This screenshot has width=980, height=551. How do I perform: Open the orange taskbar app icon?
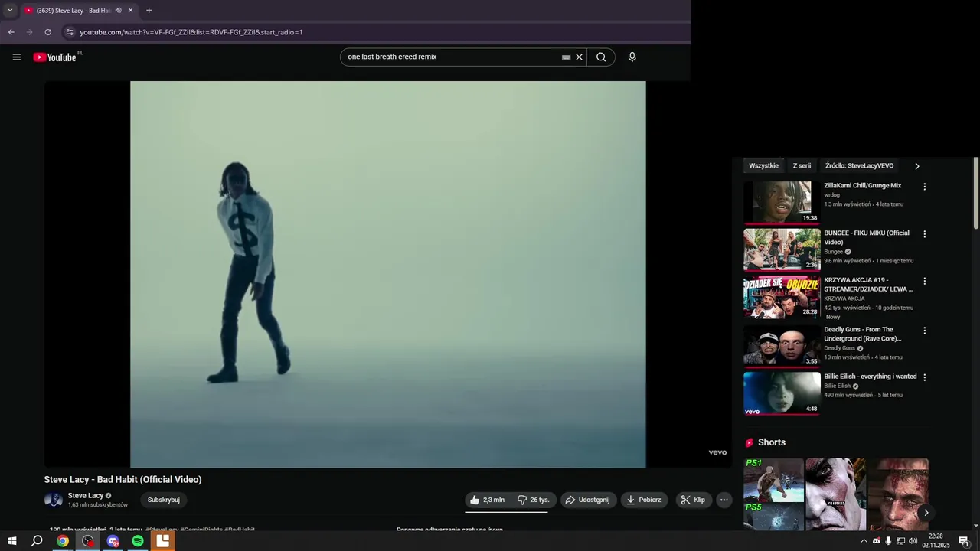point(163,541)
